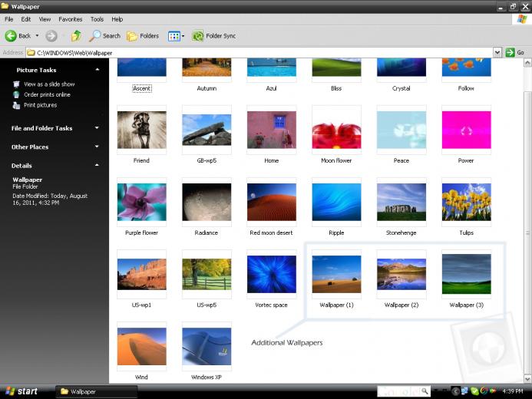Select the Ripple wallpaper thumbnail
The height and width of the screenshot is (399, 532).
[336, 202]
